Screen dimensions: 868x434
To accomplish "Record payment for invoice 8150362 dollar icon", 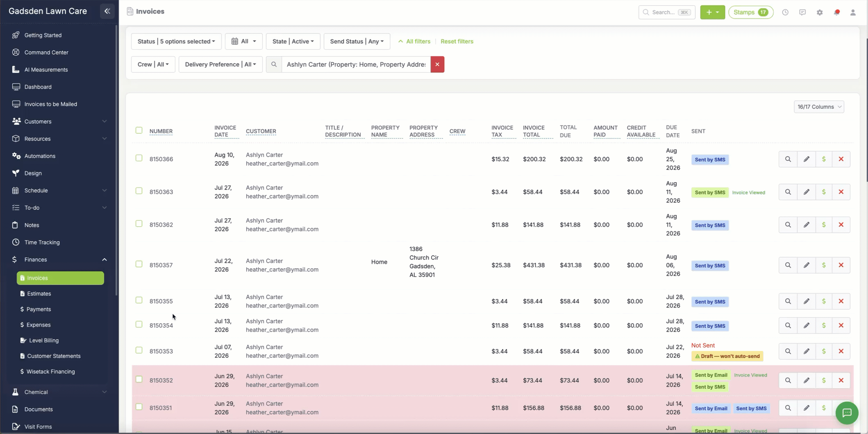I will [823, 225].
